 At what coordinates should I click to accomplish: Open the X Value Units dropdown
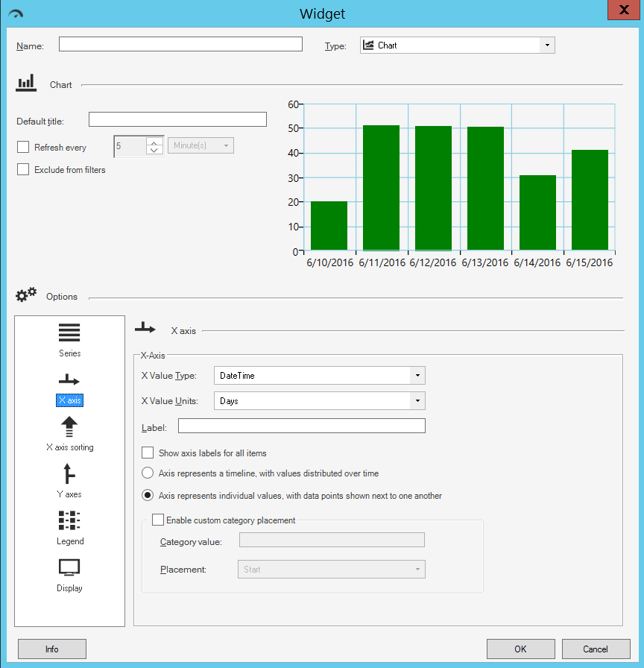click(417, 400)
